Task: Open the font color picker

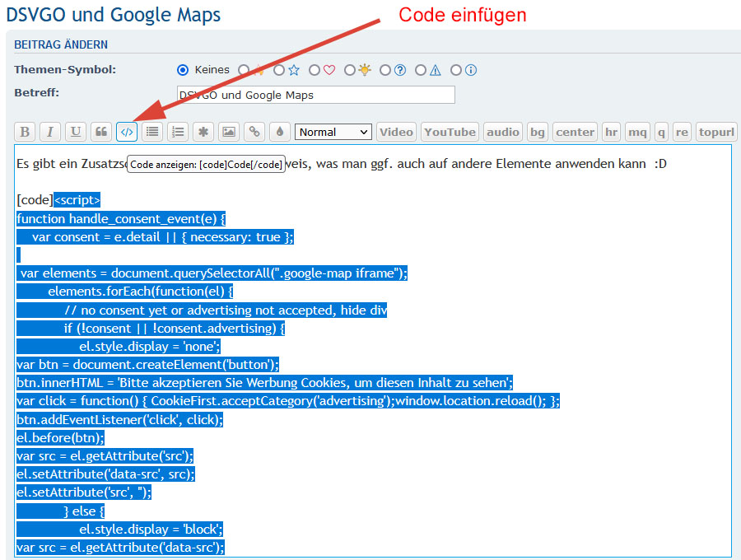Action: click(x=279, y=132)
